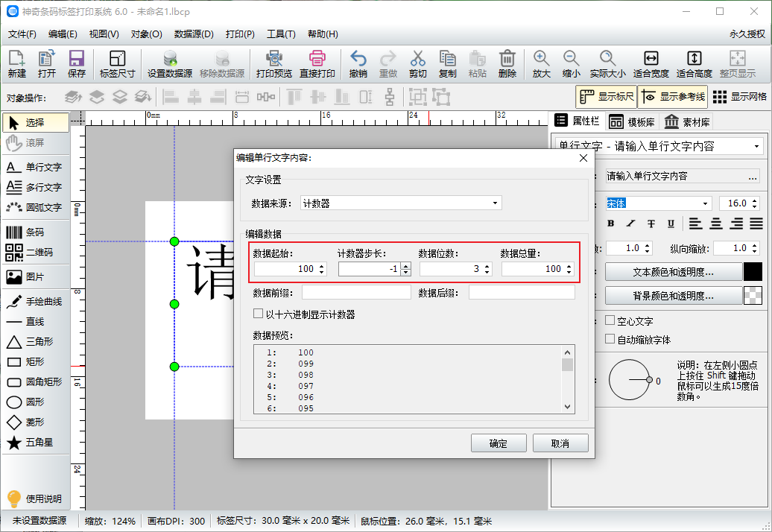The height and width of the screenshot is (532, 772).
Task: Copy with the 复制 icon
Action: [x=448, y=64]
